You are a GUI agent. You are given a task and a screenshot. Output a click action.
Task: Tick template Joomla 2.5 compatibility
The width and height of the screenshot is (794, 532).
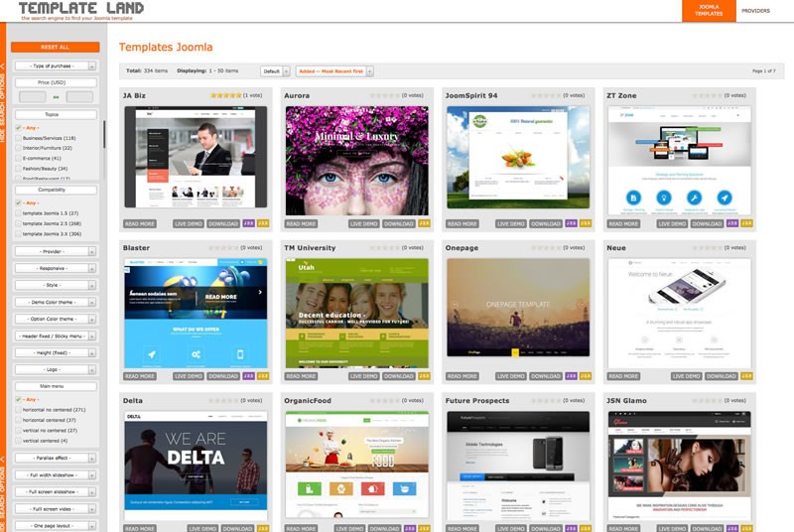[x=18, y=223]
